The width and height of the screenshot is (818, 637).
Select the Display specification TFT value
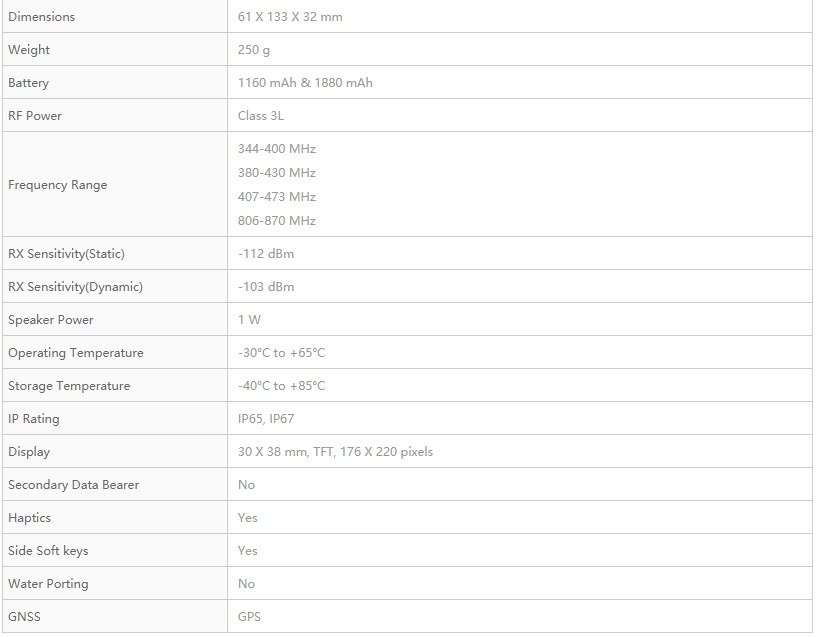coord(335,451)
